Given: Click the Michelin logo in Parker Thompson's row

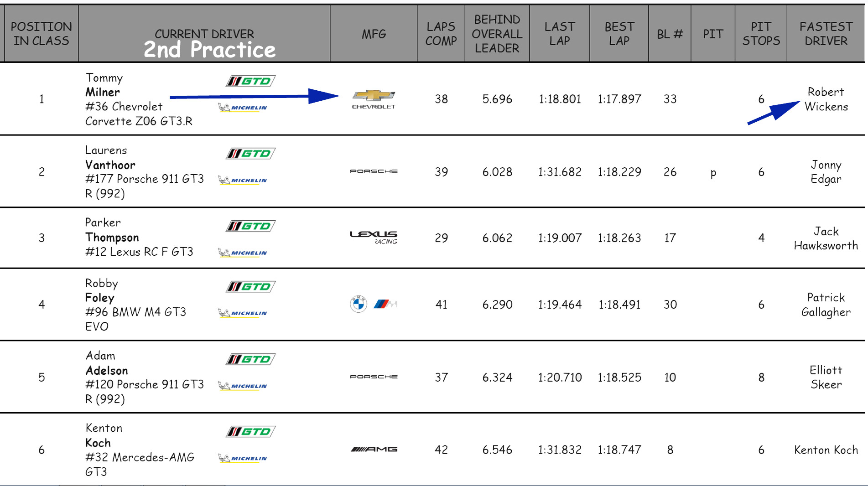Looking at the screenshot, I should tap(243, 253).
